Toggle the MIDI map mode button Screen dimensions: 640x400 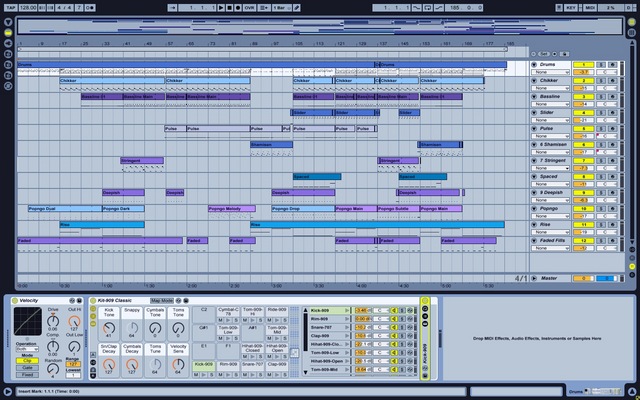[x=590, y=8]
